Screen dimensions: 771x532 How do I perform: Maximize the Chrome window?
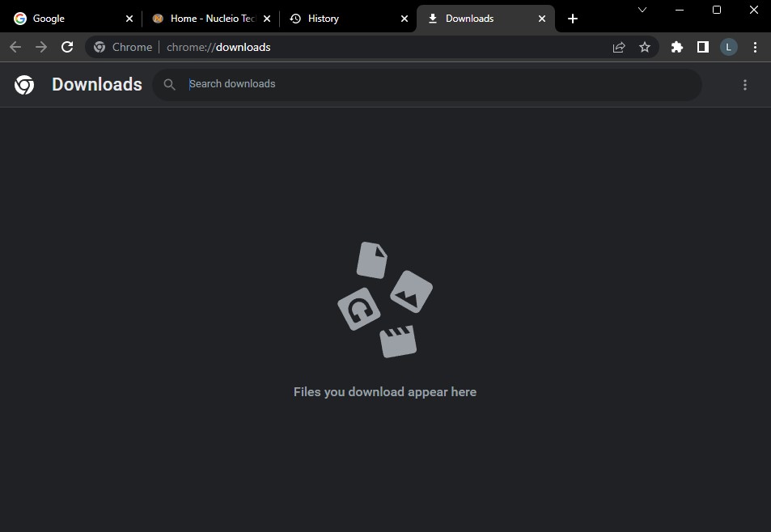pos(717,10)
